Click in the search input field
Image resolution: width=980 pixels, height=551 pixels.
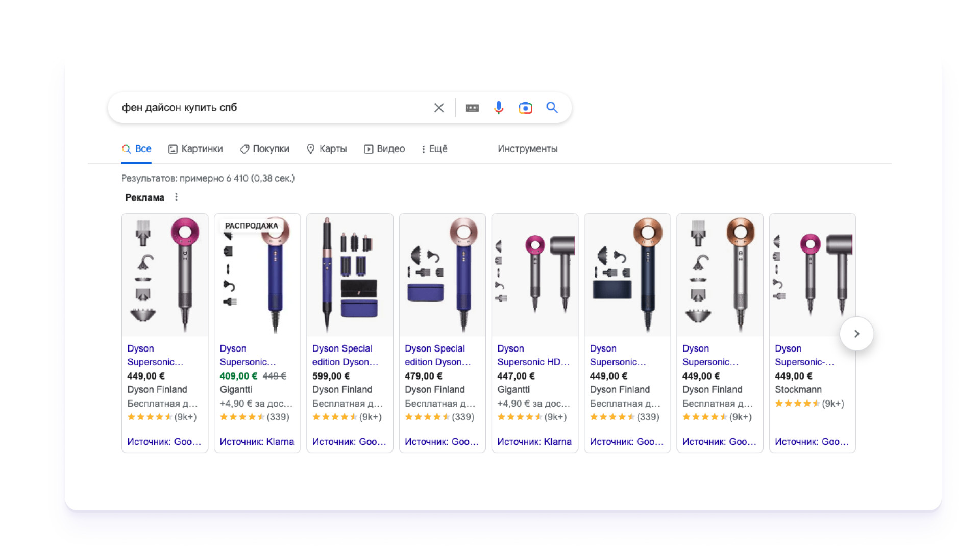click(271, 108)
